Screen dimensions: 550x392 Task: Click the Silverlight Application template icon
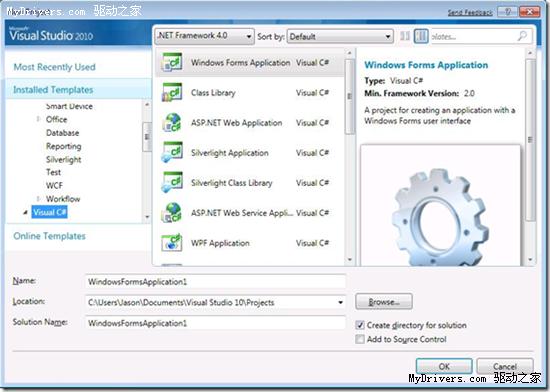coord(172,153)
